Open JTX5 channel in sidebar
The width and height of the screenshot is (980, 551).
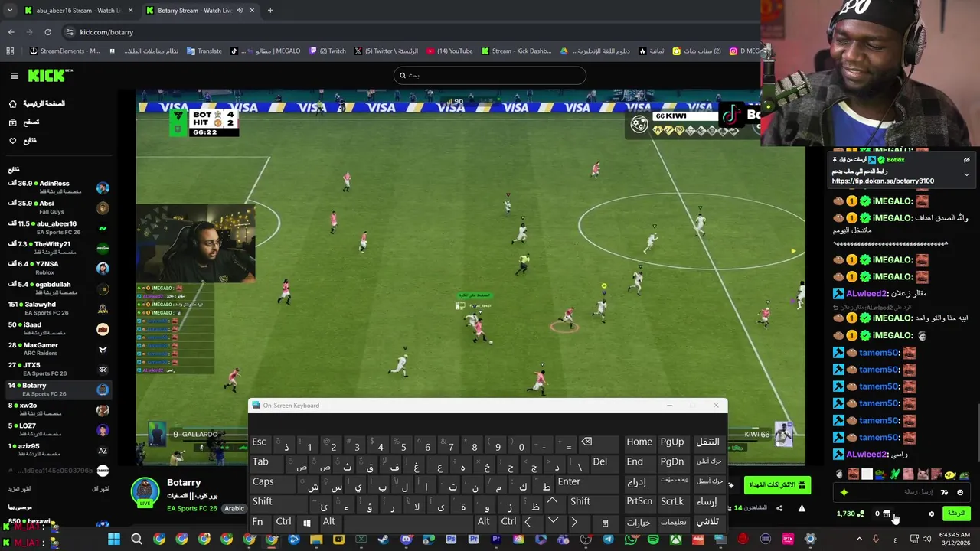tap(58, 369)
